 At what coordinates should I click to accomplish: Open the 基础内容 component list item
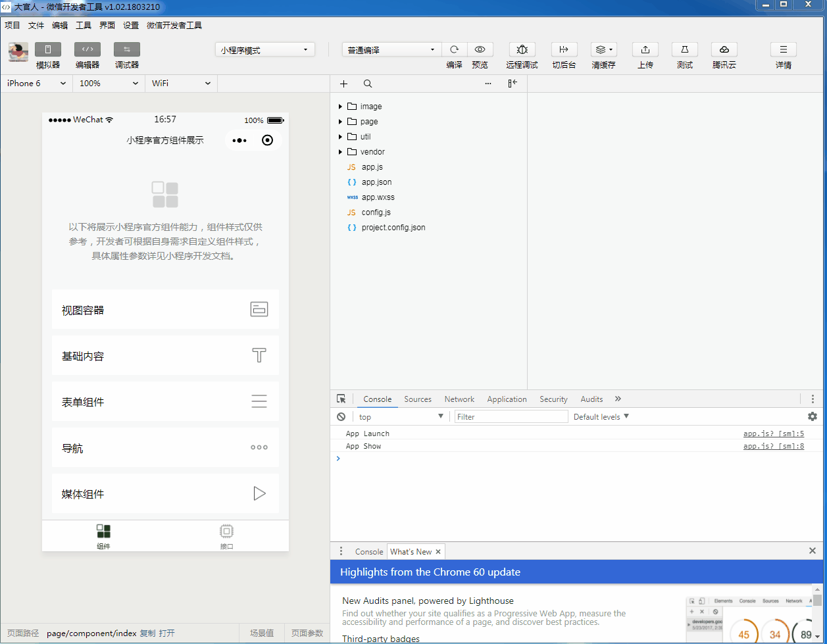tap(165, 355)
